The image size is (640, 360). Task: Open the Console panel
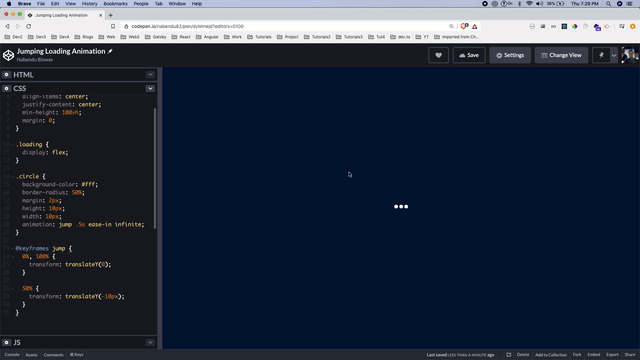(12, 355)
